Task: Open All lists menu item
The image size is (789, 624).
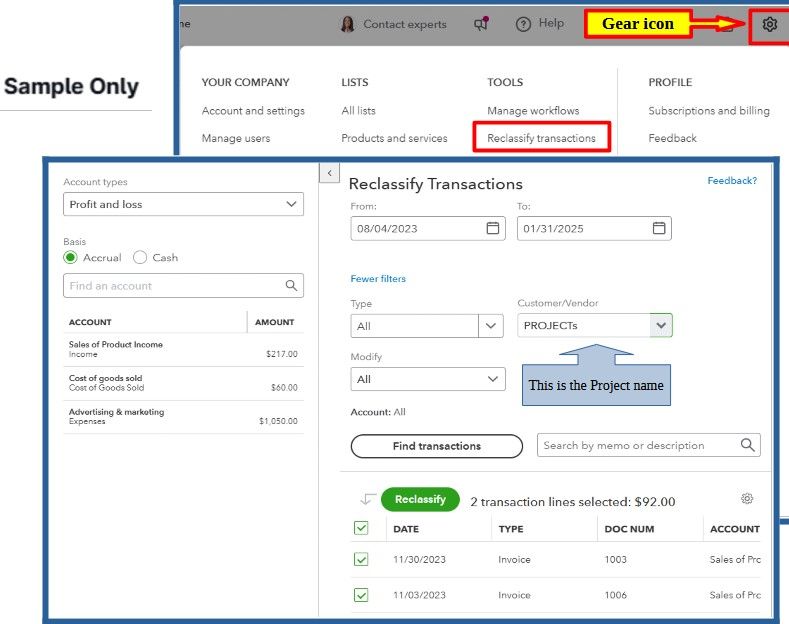Action: (x=358, y=111)
